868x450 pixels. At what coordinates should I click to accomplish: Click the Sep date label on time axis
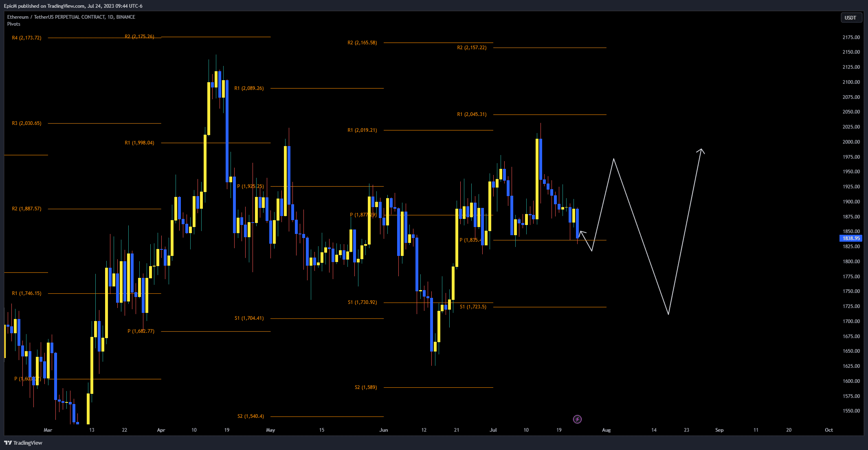tap(719, 430)
